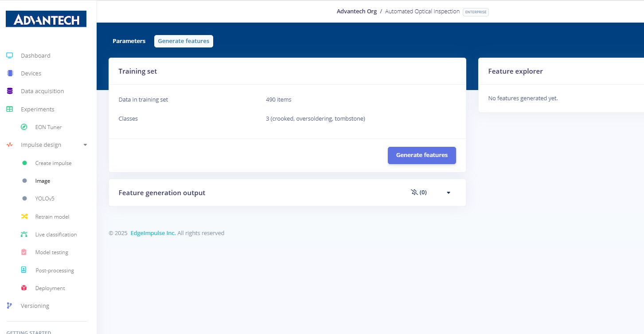Open Live classification page
The image size is (644, 334).
pyautogui.click(x=56, y=234)
